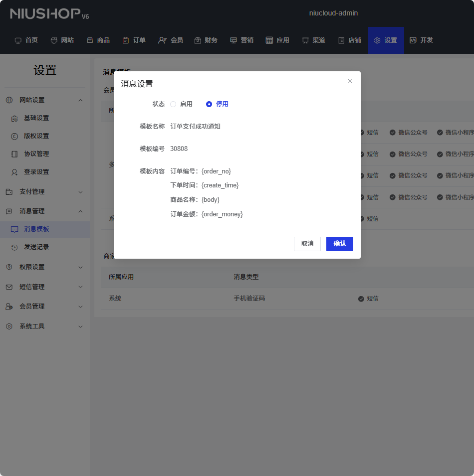Click the 应用 apps grid icon
Screen dimensions: 474x476
[269, 40]
